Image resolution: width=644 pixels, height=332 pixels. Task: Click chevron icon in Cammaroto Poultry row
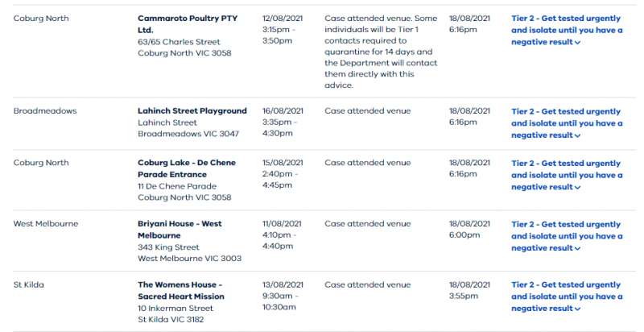click(x=578, y=43)
